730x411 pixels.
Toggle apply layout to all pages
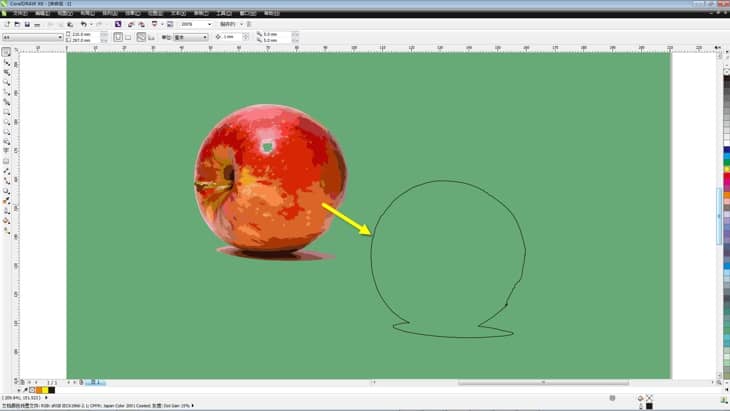pos(141,37)
